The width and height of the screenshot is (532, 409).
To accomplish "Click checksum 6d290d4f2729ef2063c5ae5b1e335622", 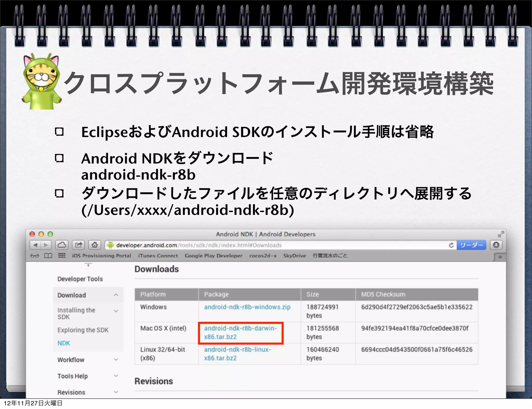I will click(417, 307).
